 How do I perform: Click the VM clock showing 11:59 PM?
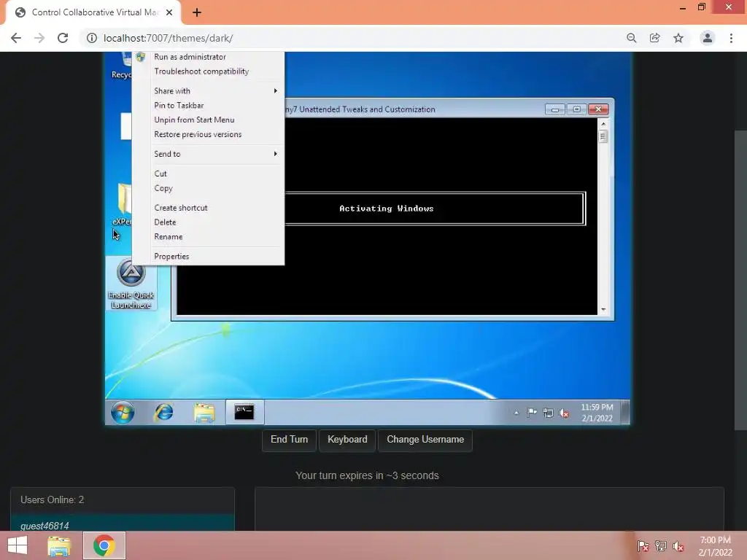[x=597, y=413]
